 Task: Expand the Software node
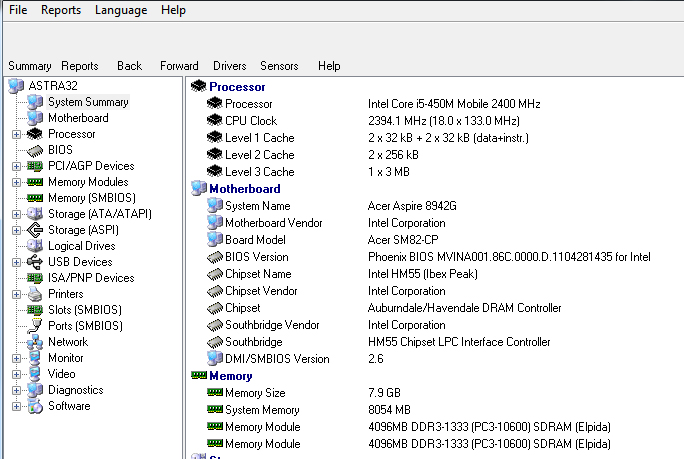point(16,407)
